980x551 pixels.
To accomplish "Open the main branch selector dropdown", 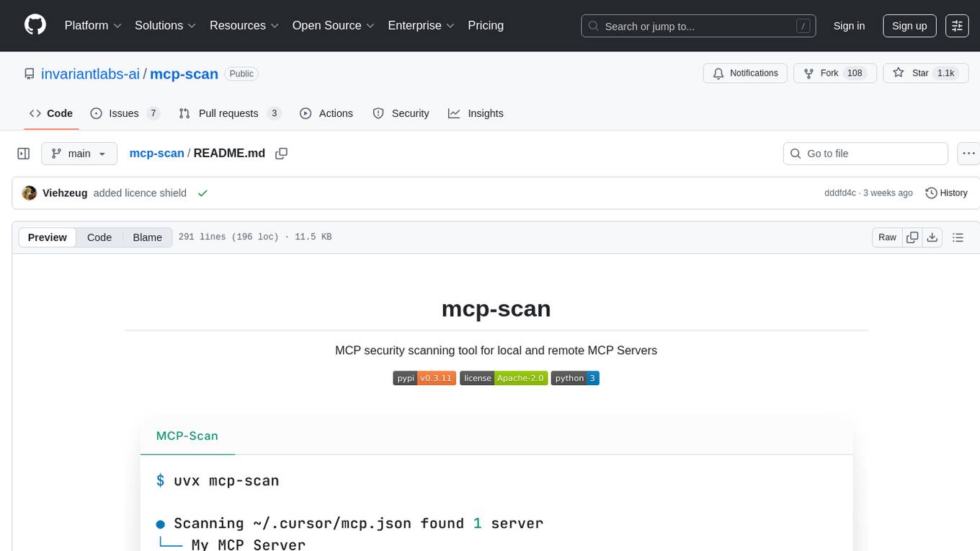I will pyautogui.click(x=79, y=154).
